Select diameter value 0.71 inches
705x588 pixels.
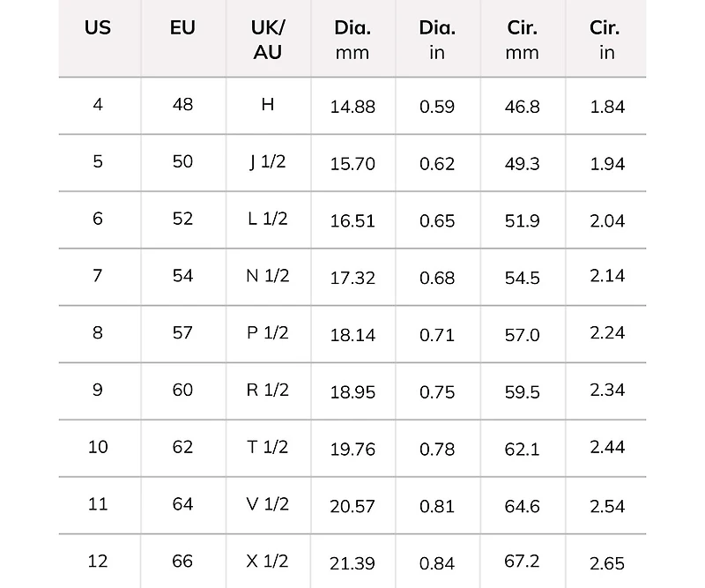click(437, 335)
